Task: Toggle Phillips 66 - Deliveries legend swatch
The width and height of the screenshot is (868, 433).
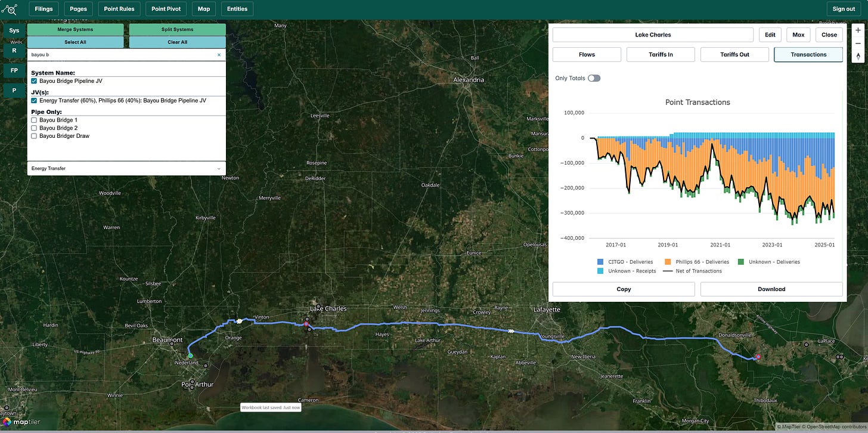Action: [x=669, y=262]
